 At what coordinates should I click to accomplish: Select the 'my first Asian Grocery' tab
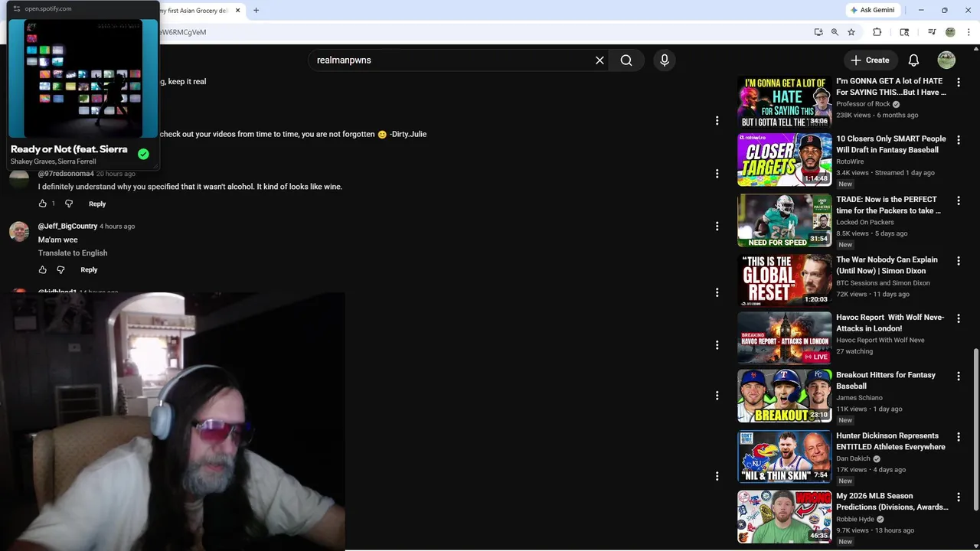point(194,11)
